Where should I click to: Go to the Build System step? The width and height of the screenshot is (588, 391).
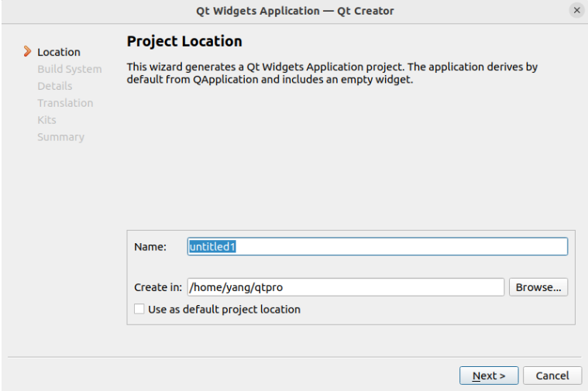pyautogui.click(x=69, y=69)
